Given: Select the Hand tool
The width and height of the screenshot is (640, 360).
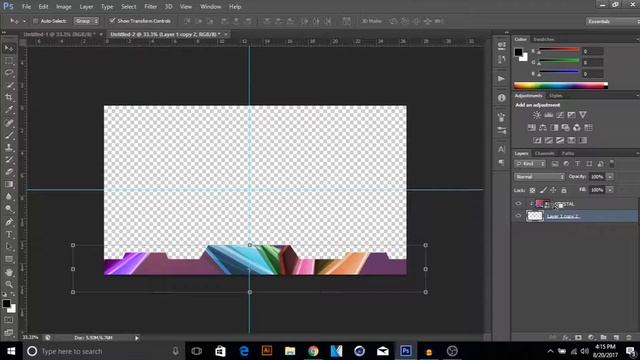Looking at the screenshot, I should 9,272.
